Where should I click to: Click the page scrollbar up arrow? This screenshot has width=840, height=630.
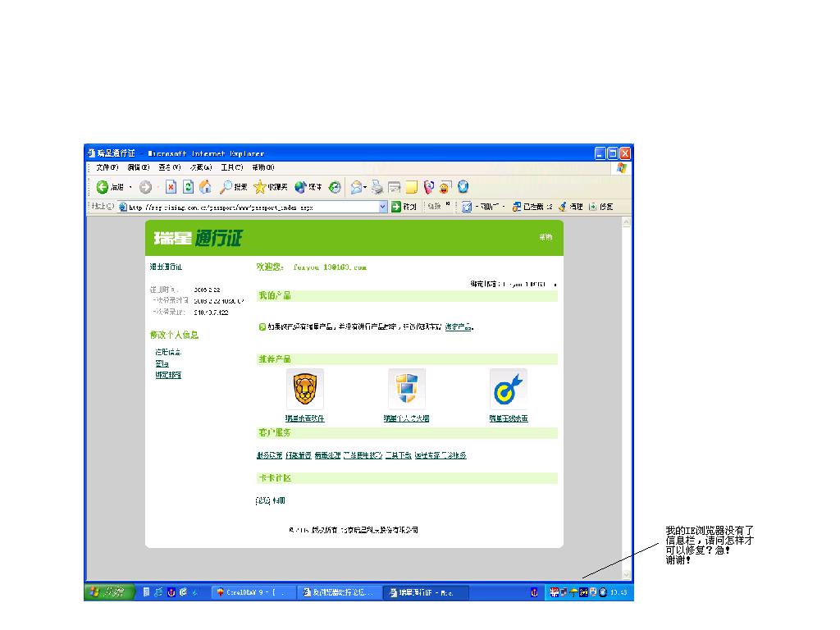click(626, 221)
